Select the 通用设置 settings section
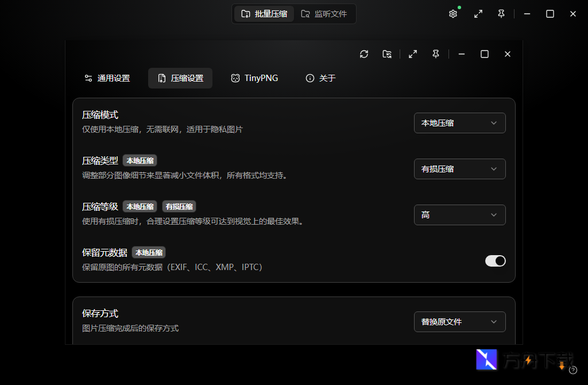 107,78
